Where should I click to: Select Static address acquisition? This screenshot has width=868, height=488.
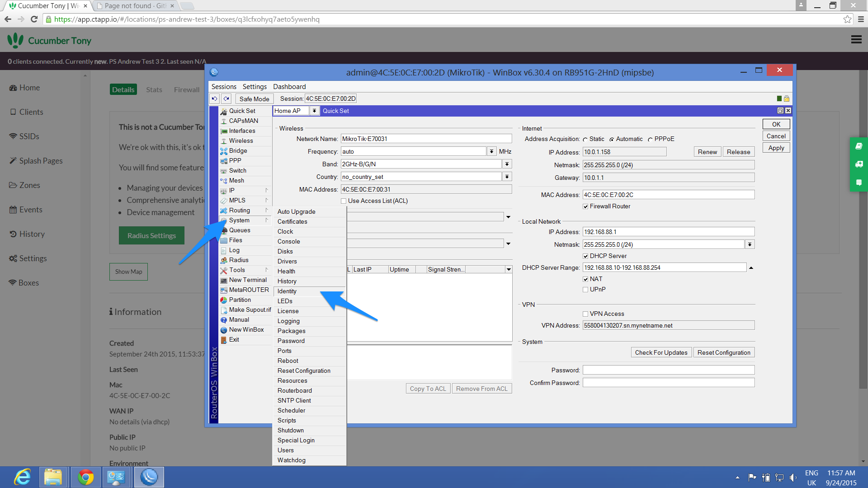tap(585, 139)
